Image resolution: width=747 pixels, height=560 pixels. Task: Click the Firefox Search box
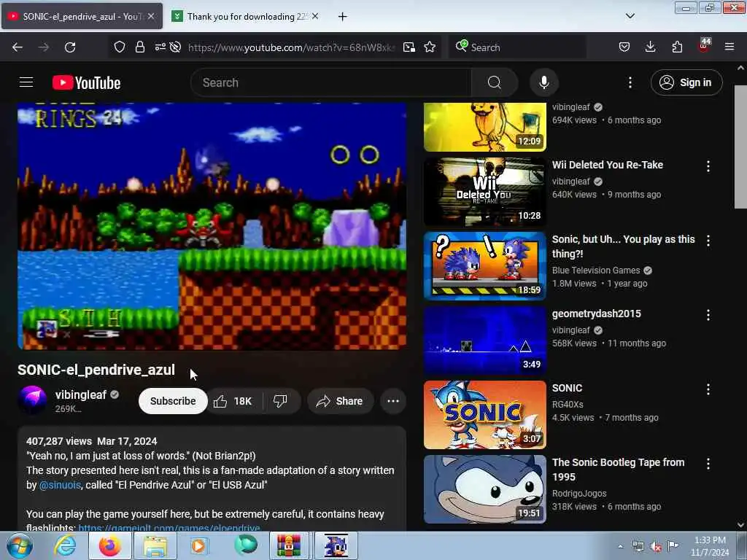(517, 47)
